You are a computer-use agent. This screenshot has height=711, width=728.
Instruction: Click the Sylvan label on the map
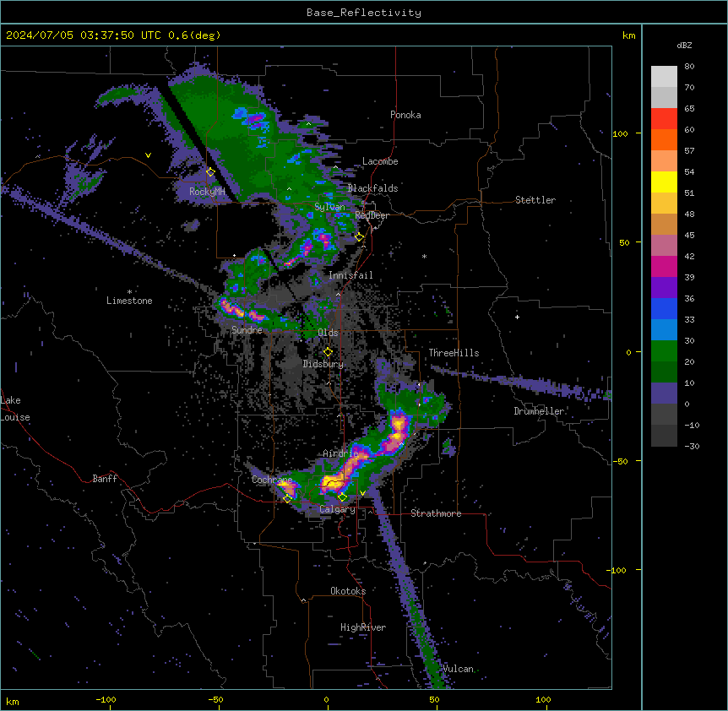329,207
